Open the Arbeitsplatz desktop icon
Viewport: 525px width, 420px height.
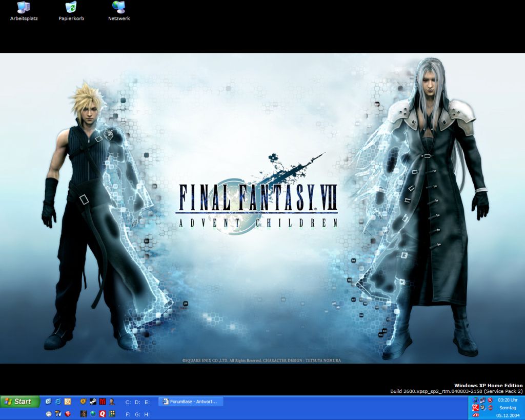pyautogui.click(x=24, y=11)
